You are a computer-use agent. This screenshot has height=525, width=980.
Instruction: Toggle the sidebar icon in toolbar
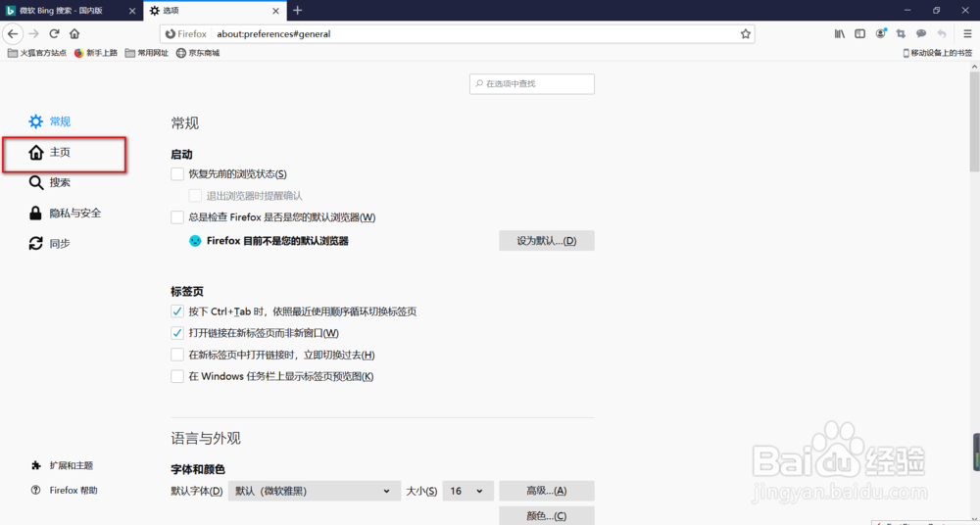click(860, 33)
